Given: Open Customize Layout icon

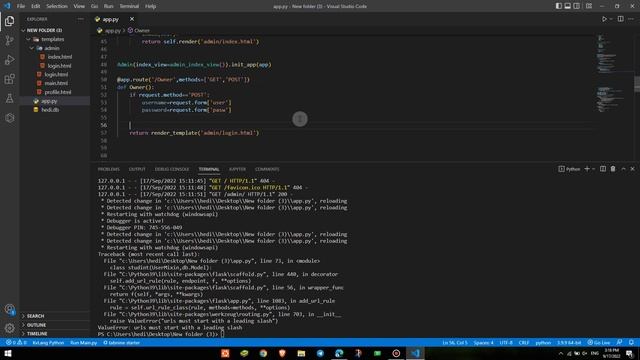Looking at the screenshot, I should click(x=589, y=6).
